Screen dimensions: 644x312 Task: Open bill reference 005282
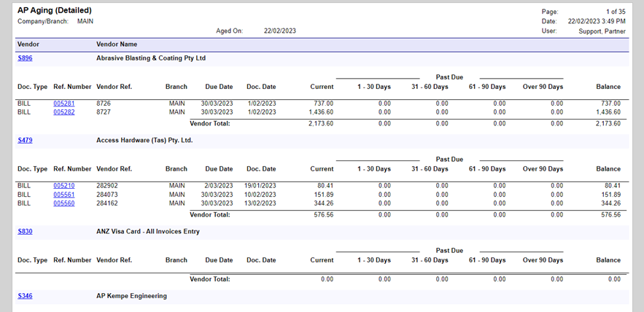click(x=64, y=112)
